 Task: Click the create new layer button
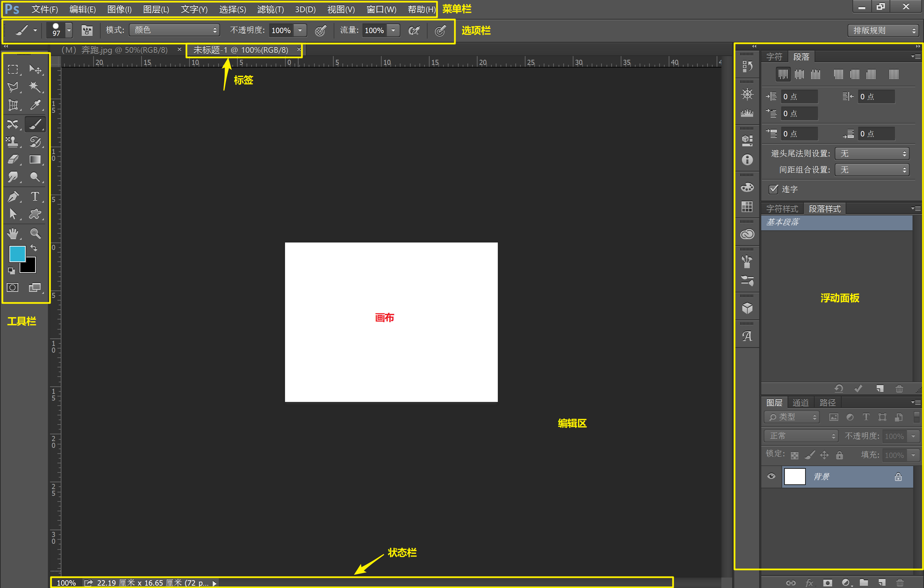[882, 582]
